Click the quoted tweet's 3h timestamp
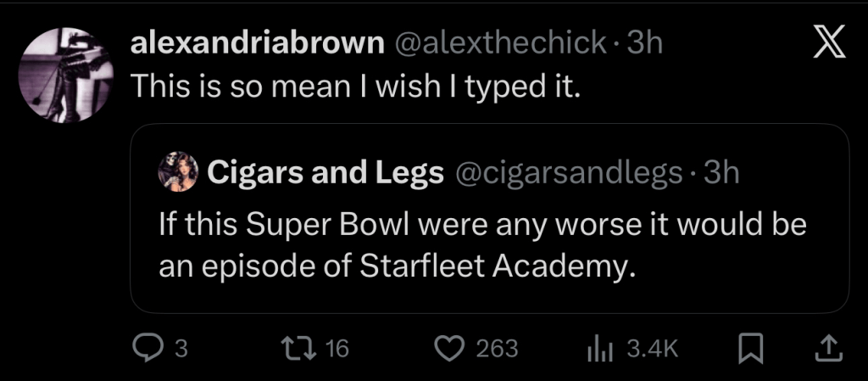Screen dimensions: 868x381 coord(722,172)
